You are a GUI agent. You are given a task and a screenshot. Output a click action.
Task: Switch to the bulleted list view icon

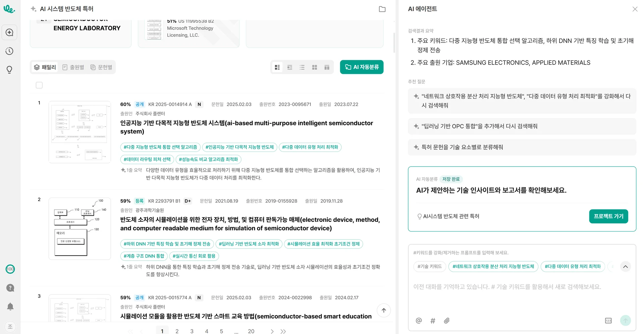tap(302, 67)
